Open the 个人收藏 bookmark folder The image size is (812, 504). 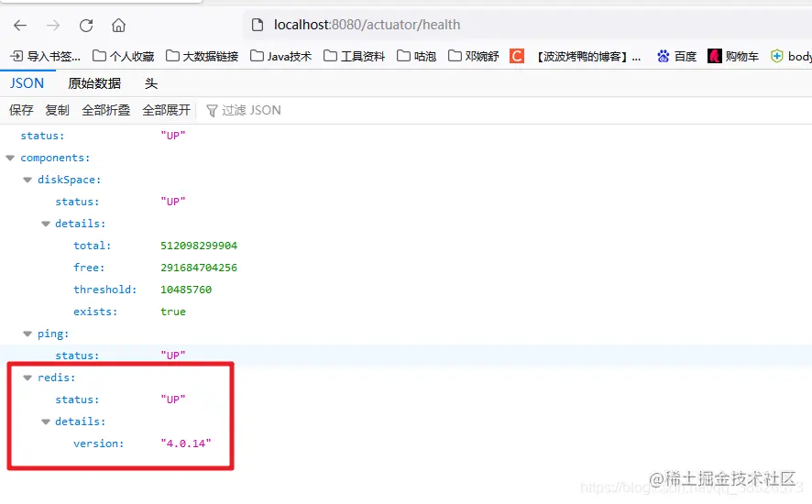tap(123, 56)
